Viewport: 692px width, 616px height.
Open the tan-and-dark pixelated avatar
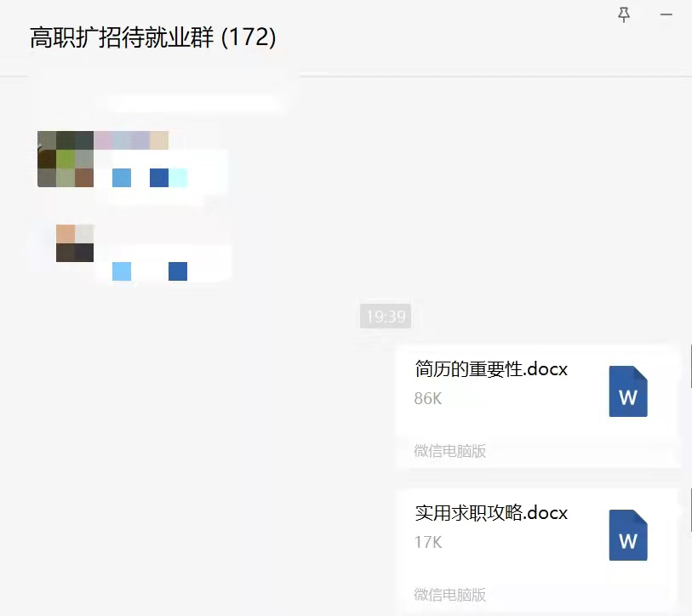[x=75, y=243]
